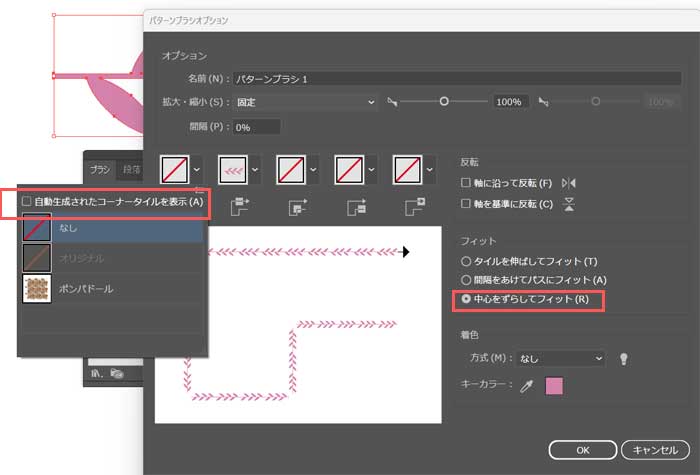Switch to dimmed tab beside ブラシ tab
The width and height of the screenshot is (700, 475).
pos(131,170)
